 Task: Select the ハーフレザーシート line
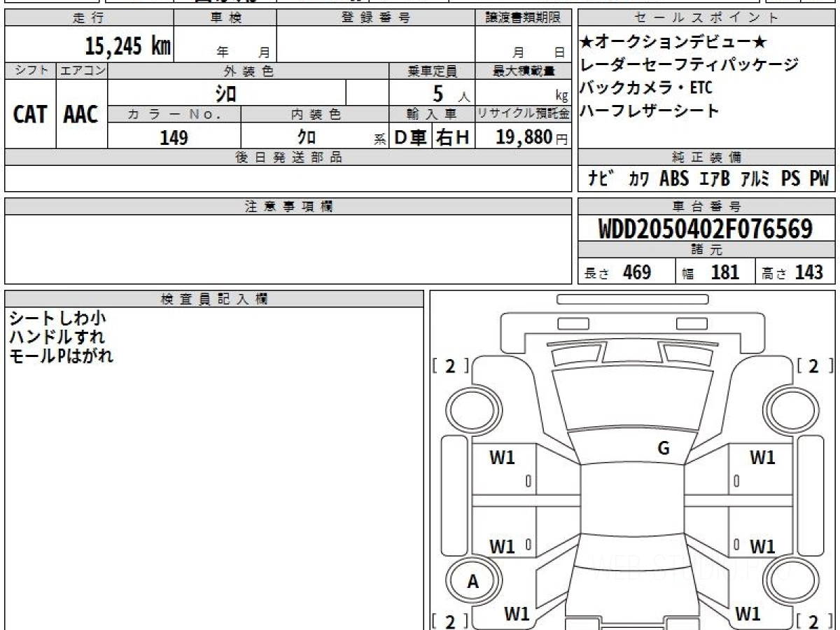coord(650,111)
